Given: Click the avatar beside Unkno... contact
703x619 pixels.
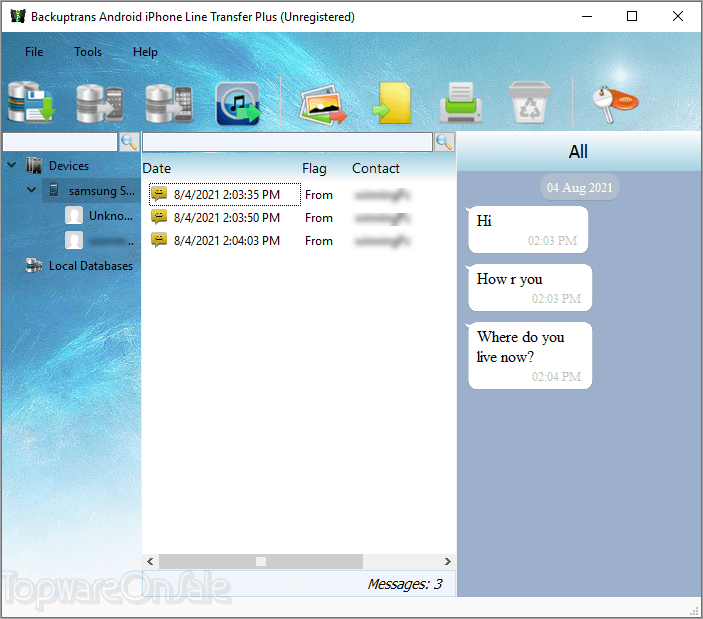Looking at the screenshot, I should pyautogui.click(x=74, y=215).
